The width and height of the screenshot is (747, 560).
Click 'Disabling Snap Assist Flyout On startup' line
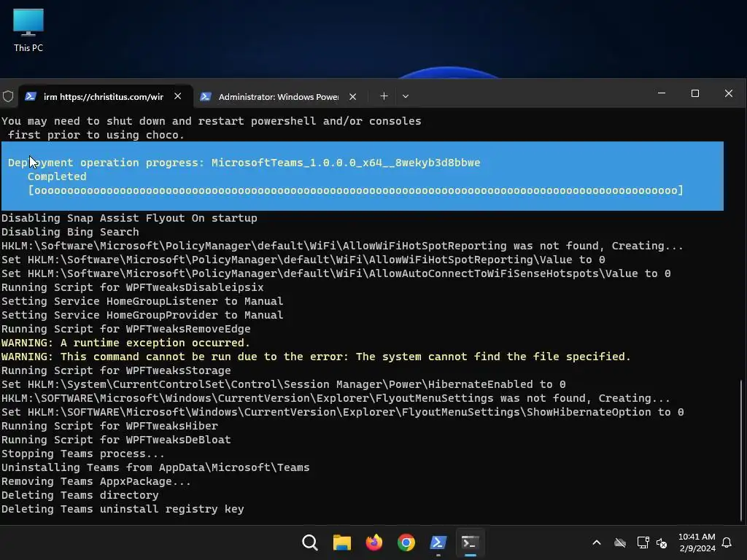[x=129, y=218]
